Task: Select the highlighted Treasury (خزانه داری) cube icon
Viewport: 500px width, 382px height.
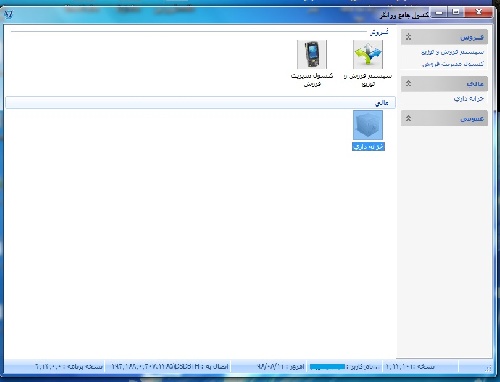Action: click(x=368, y=125)
